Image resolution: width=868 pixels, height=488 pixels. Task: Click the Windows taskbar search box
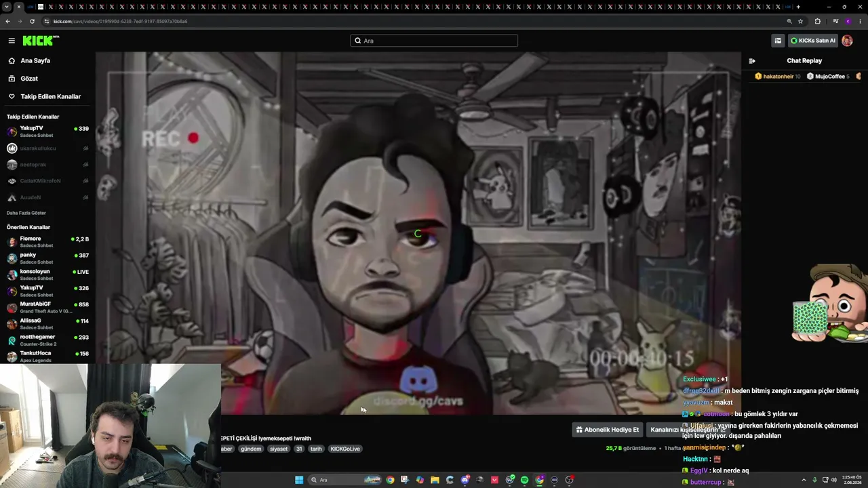345,480
